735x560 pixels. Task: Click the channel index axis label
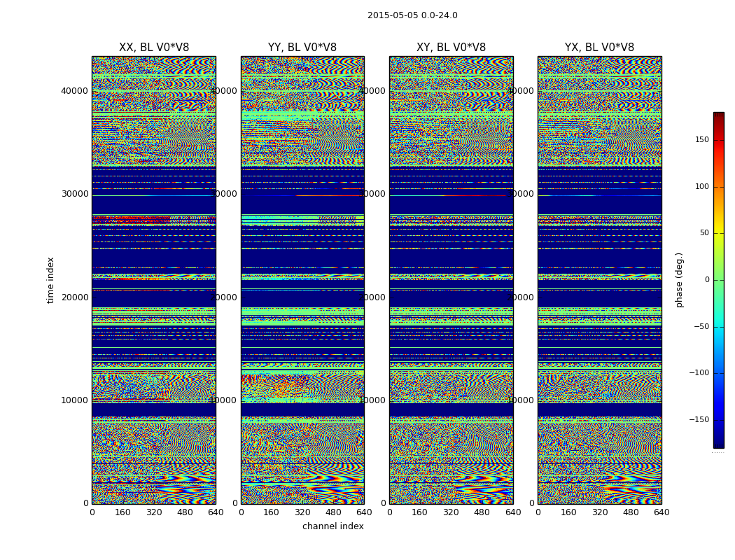[332, 526]
